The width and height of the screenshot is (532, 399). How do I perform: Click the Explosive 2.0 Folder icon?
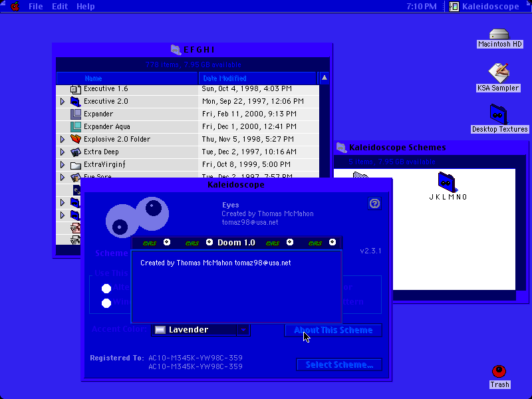[75, 139]
